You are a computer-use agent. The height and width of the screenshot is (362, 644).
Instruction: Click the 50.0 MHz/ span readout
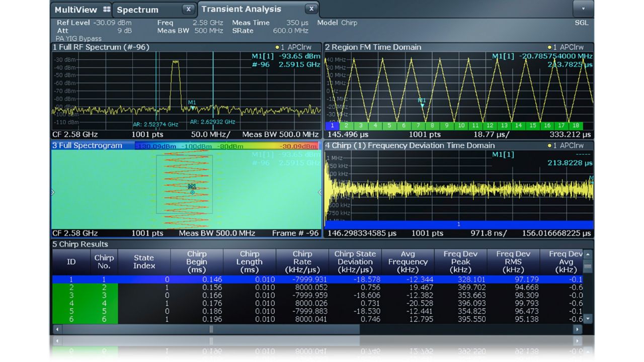pos(210,135)
